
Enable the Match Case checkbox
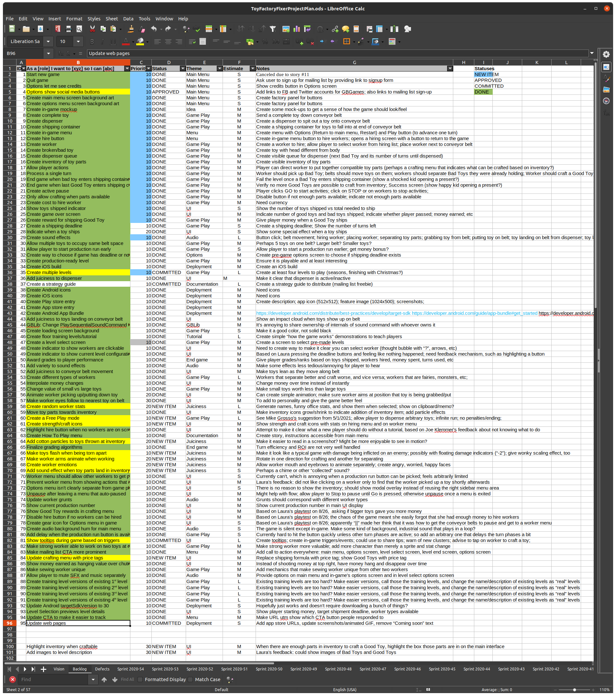(x=190, y=679)
